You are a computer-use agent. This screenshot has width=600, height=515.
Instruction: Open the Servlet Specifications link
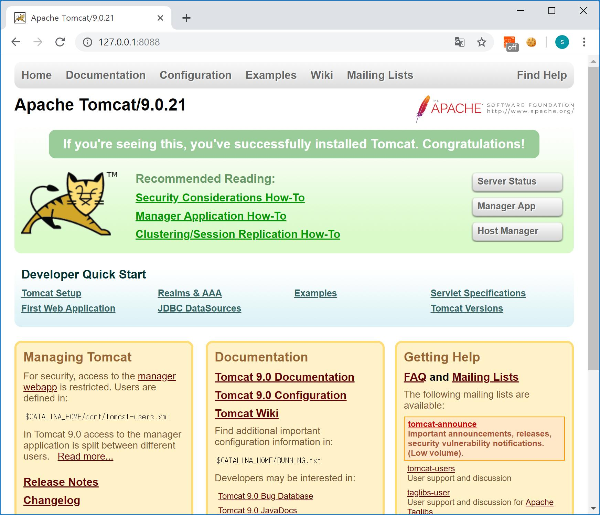[x=478, y=293]
